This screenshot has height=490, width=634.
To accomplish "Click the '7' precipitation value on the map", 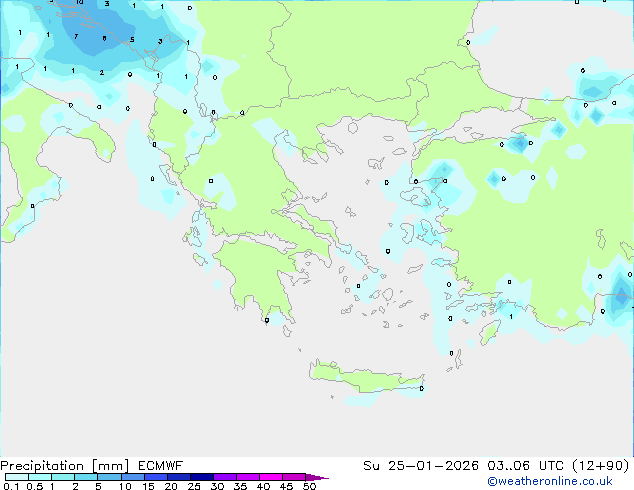I will 76,37.
